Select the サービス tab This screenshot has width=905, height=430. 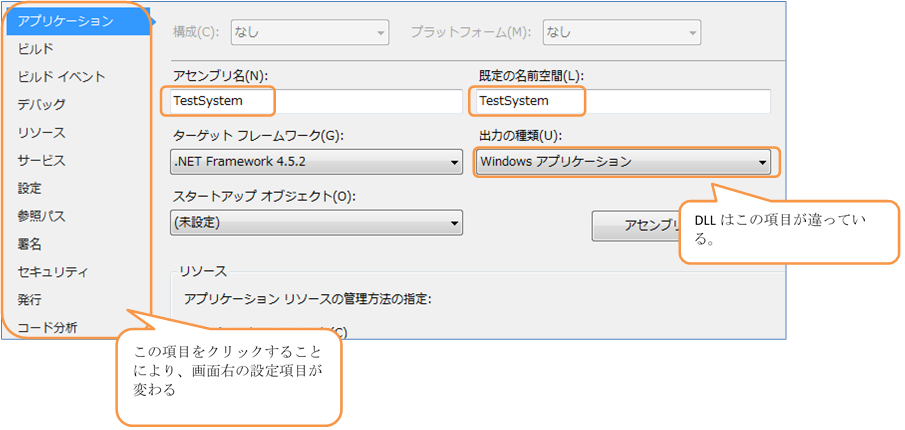click(x=42, y=160)
